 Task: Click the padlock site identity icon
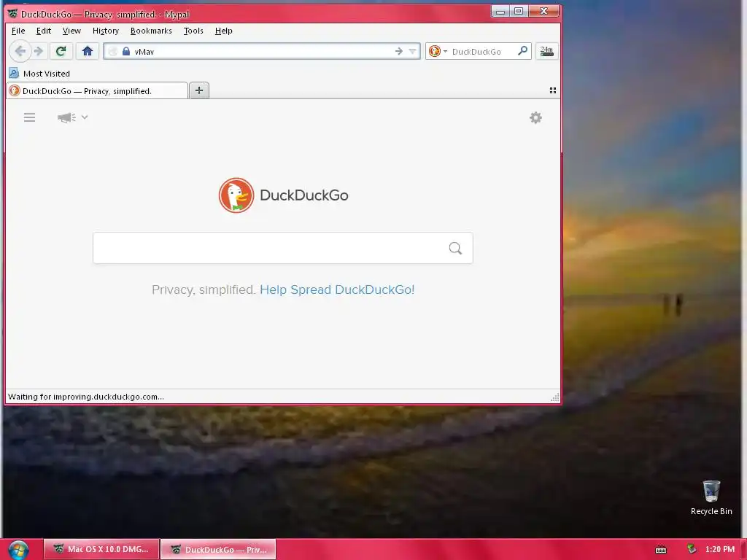coord(125,52)
